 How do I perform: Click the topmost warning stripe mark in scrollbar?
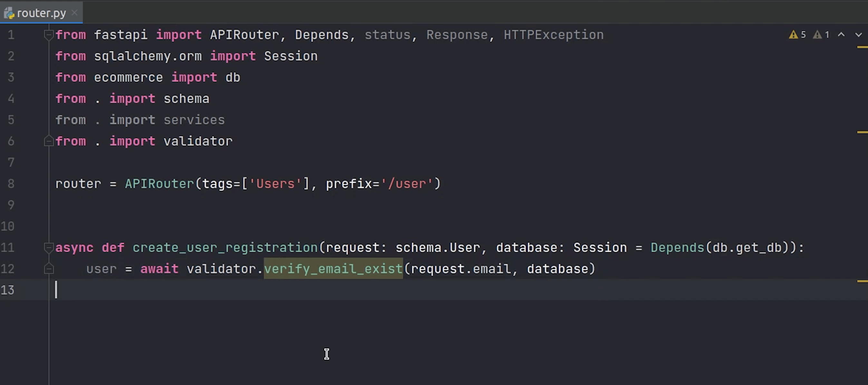point(862,47)
